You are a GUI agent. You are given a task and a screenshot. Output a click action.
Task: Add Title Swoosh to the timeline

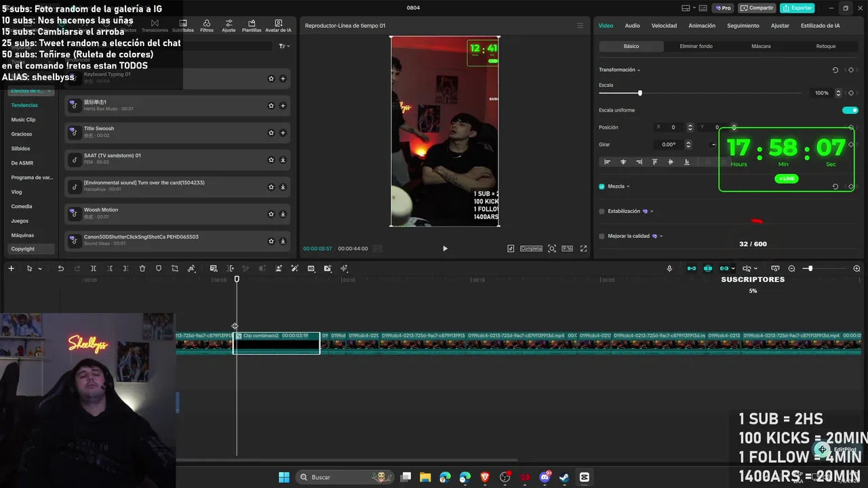283,133
